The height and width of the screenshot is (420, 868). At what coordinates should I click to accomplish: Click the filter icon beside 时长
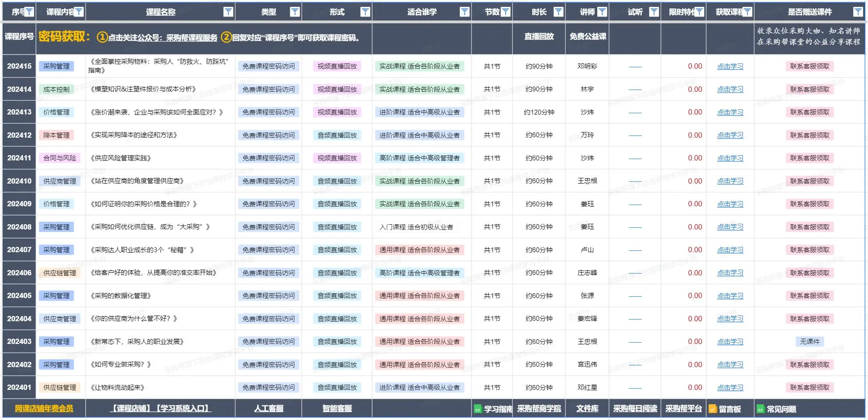tap(559, 12)
